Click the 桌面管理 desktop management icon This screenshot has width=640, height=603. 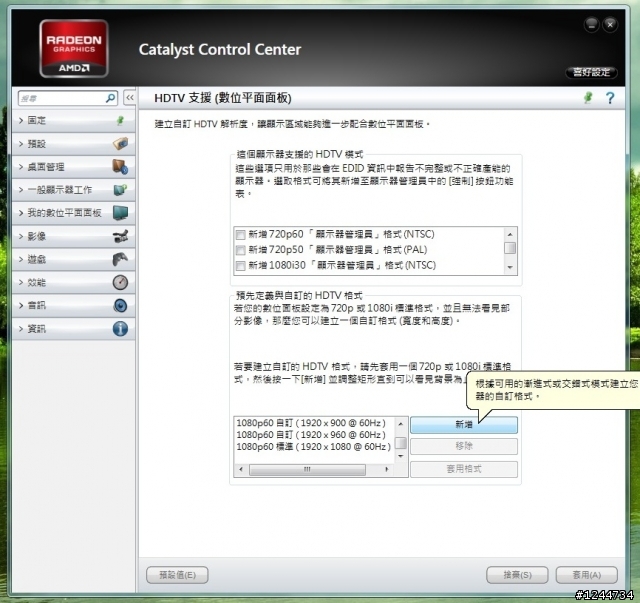pos(120,167)
